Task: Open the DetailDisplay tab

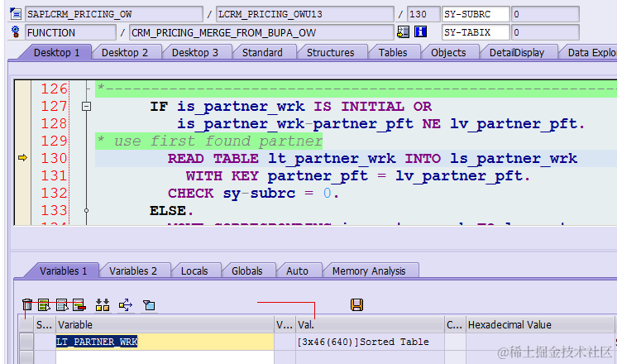Action: 517,52
